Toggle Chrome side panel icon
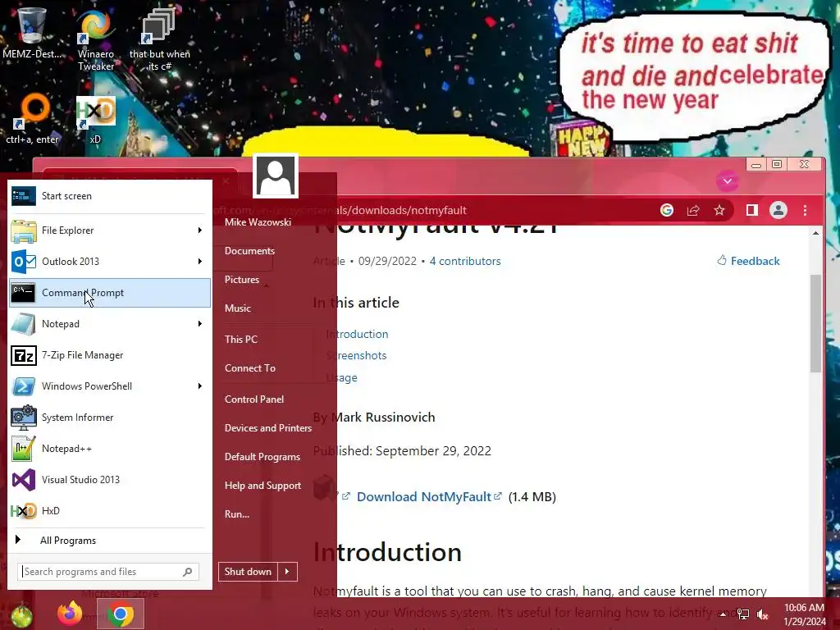The height and width of the screenshot is (630, 840). click(752, 210)
